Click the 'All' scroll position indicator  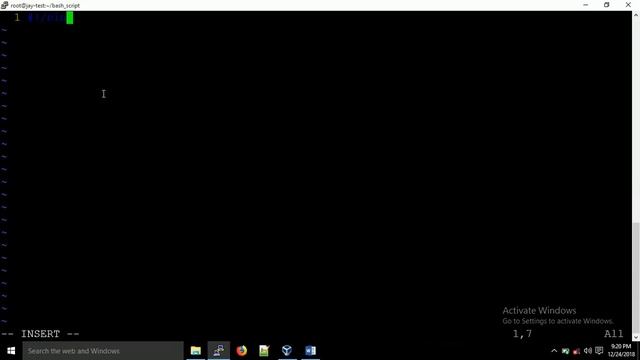(x=613, y=334)
